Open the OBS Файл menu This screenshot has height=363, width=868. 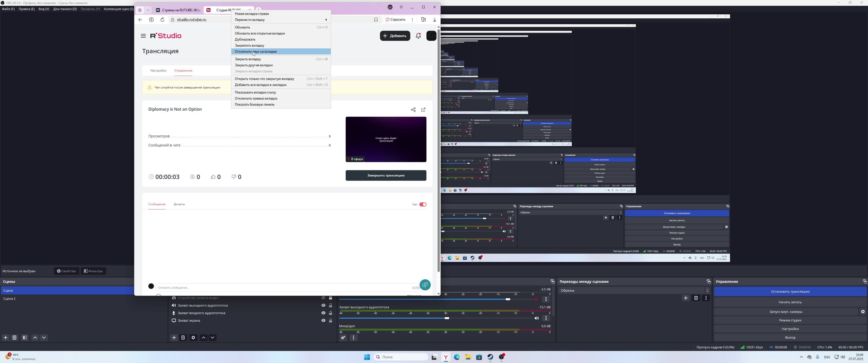[8, 9]
